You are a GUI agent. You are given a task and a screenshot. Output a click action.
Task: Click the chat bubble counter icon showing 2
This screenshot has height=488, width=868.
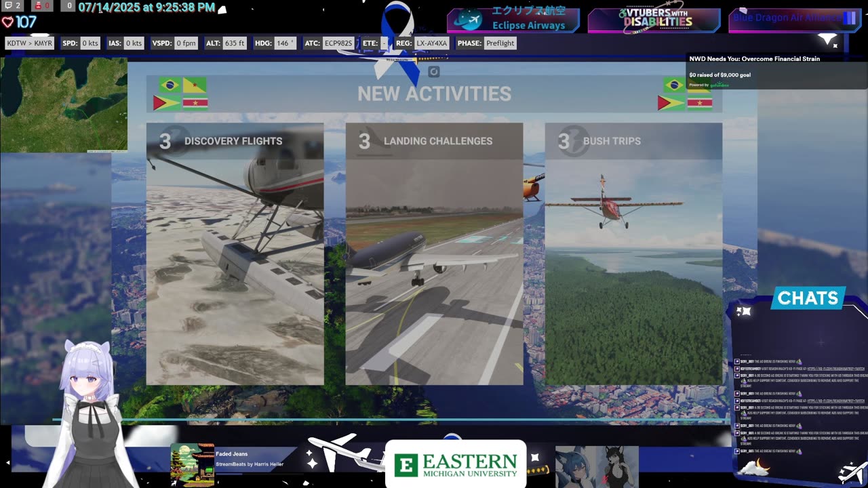tap(13, 5)
